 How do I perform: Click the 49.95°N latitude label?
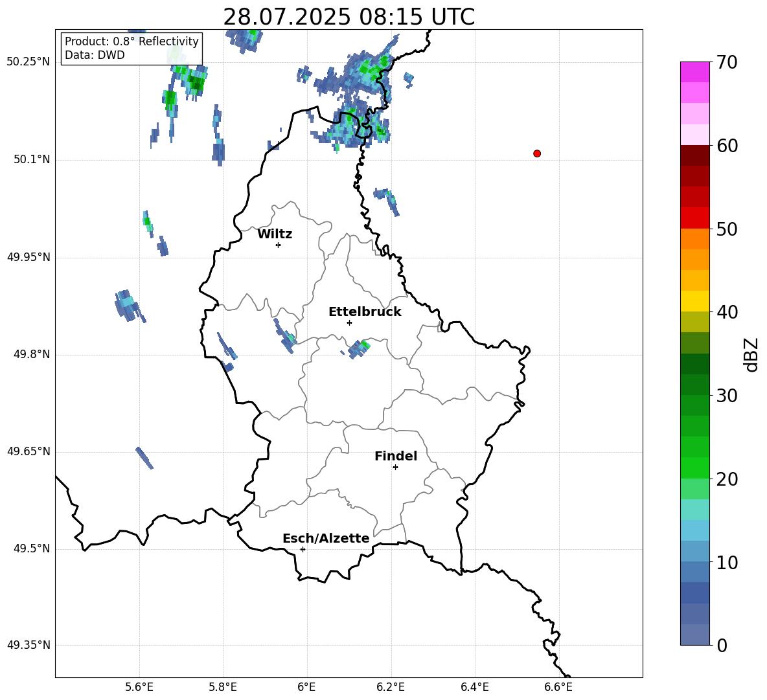[x=29, y=257]
